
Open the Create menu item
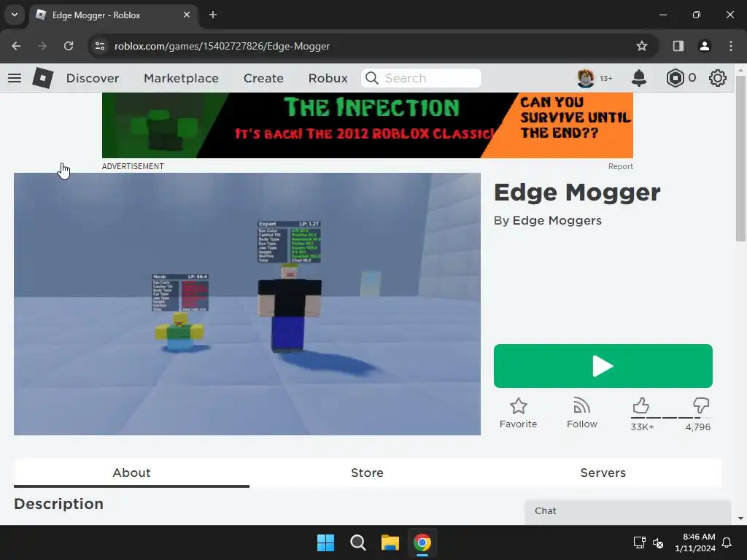point(263,77)
